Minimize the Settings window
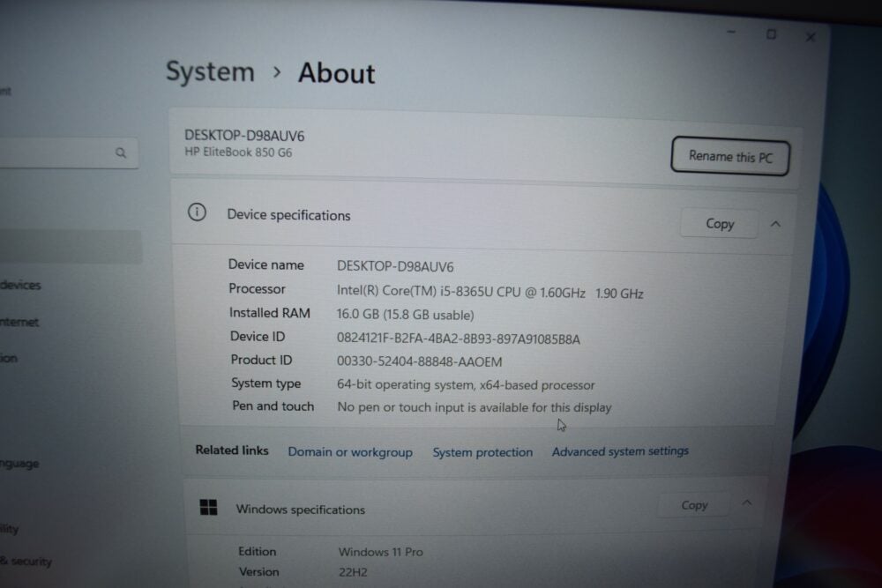882x588 pixels. point(731,33)
